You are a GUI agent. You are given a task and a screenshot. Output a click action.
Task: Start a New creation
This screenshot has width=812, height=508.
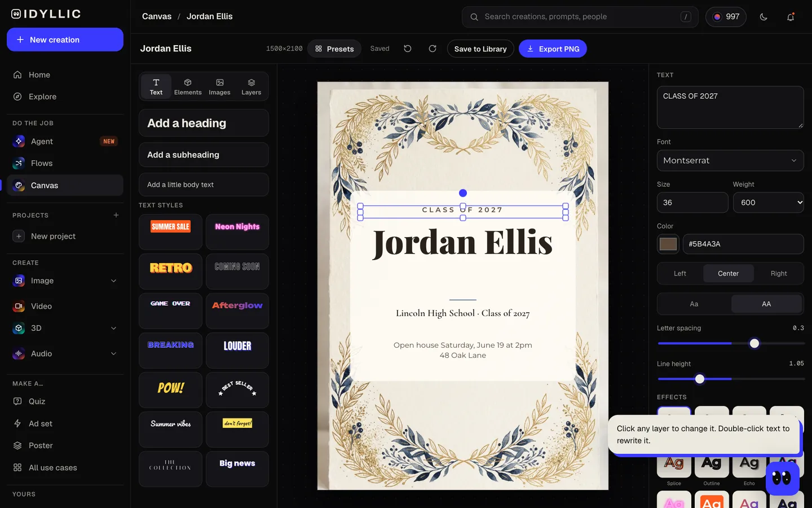[65, 40]
